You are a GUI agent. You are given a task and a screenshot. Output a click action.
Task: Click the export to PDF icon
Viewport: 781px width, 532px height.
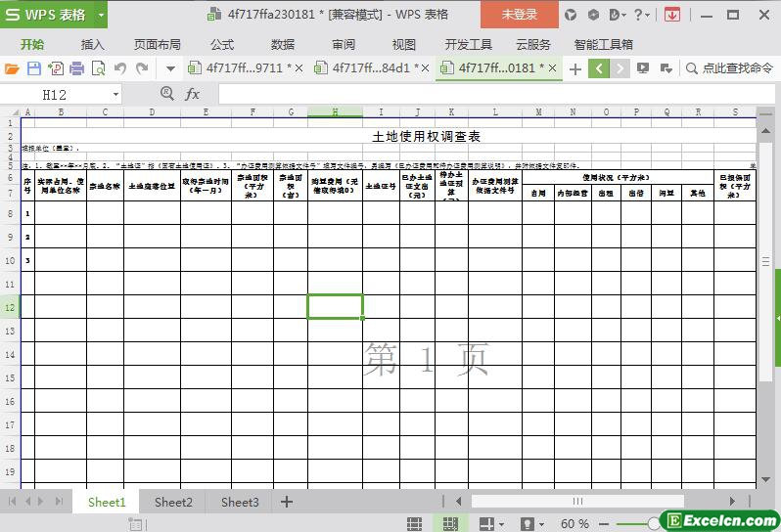55,68
